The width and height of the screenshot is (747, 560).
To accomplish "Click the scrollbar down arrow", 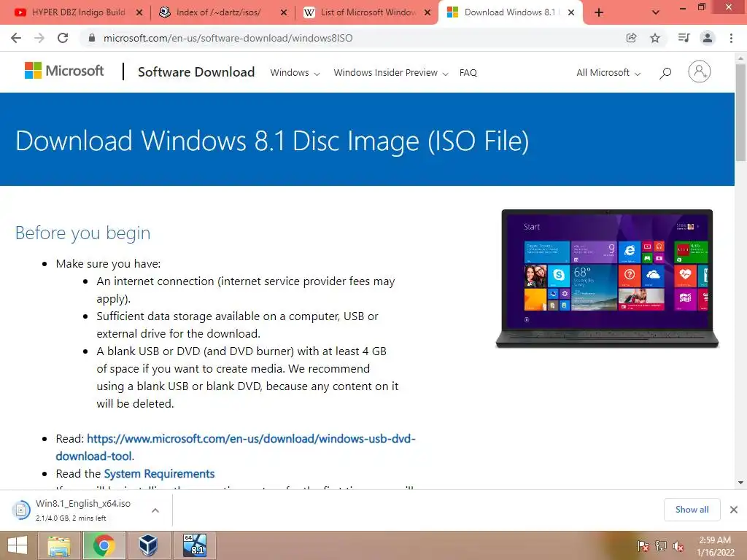I will pyautogui.click(x=741, y=483).
